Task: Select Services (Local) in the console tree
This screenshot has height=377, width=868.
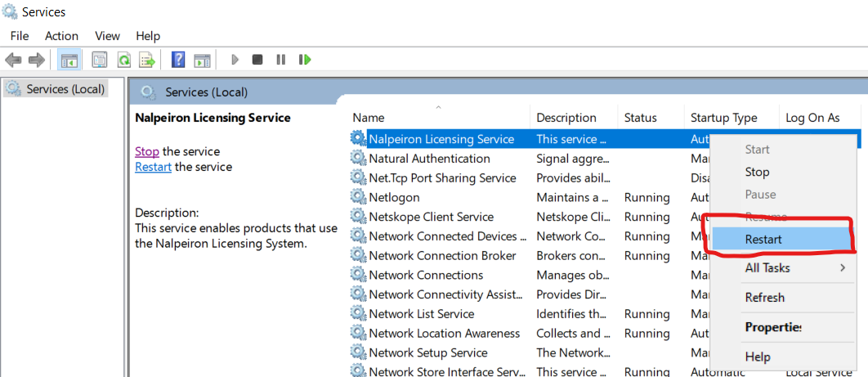Action: (x=65, y=88)
